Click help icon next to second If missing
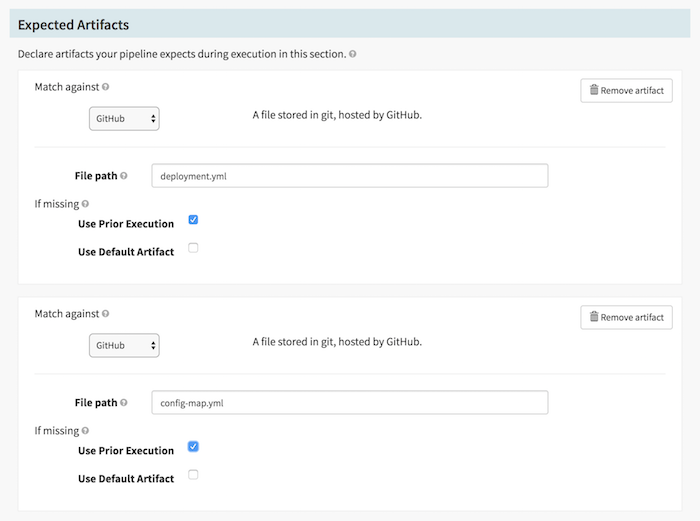The width and height of the screenshot is (700, 521). tap(85, 431)
